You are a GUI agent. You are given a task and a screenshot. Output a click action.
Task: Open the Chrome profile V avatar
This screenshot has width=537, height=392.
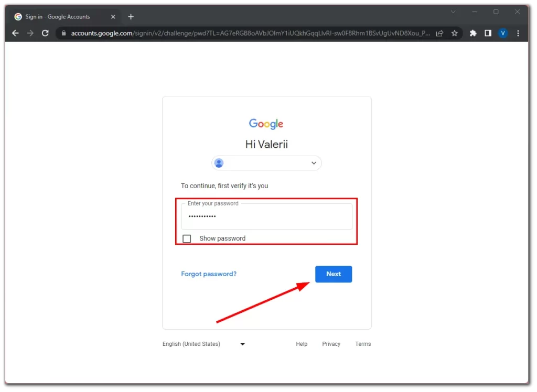tap(503, 33)
